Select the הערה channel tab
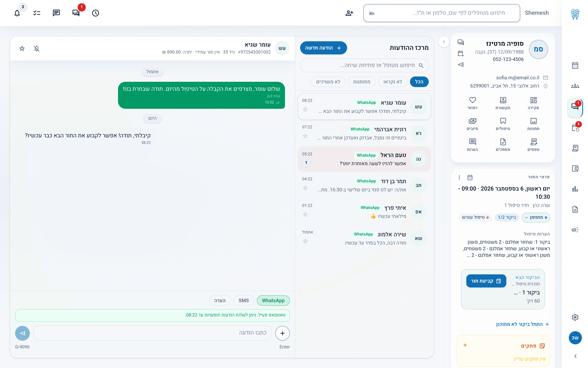 (220, 301)
